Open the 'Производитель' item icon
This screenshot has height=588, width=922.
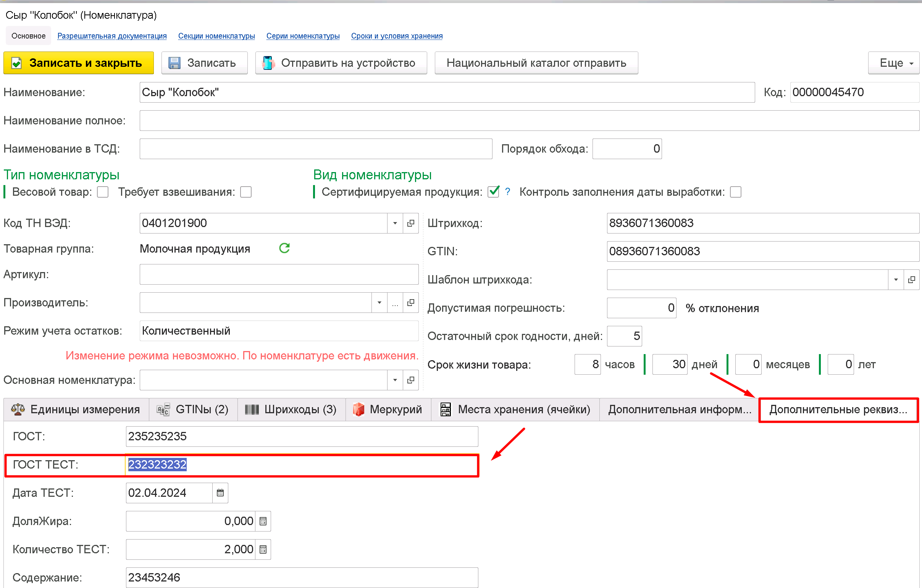click(x=411, y=303)
